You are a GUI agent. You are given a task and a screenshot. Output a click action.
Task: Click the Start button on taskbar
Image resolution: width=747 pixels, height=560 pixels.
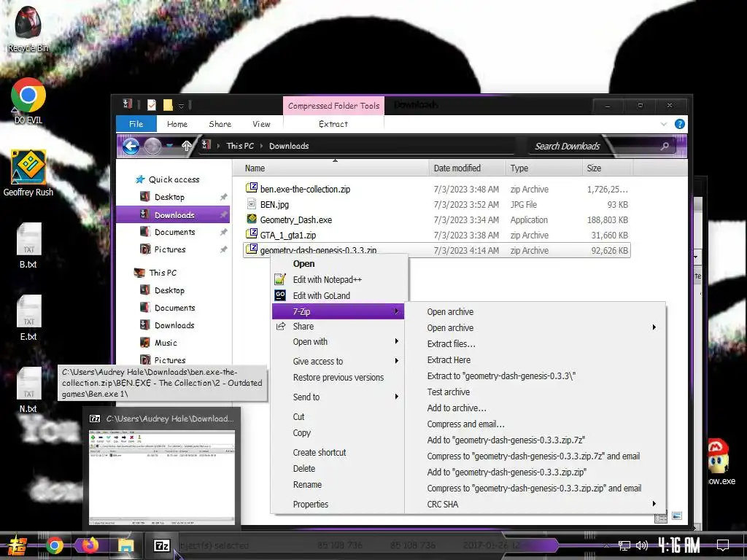coord(17,545)
